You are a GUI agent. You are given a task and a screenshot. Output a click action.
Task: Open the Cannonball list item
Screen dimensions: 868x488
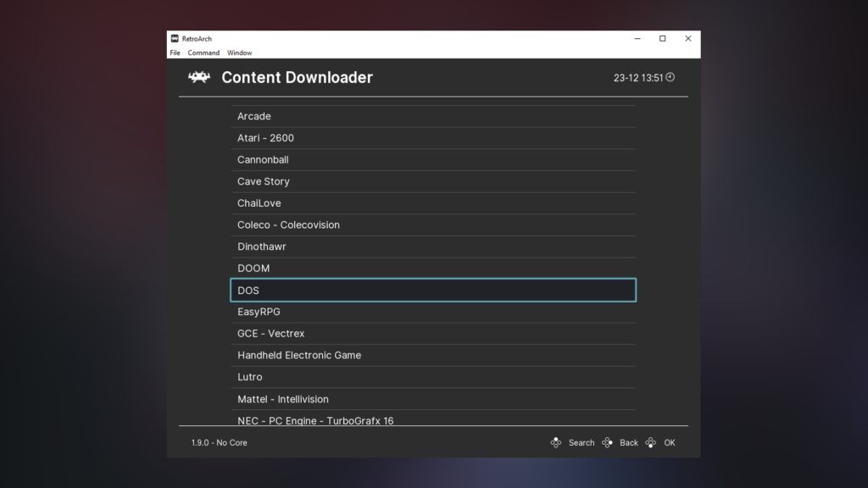tap(433, 159)
